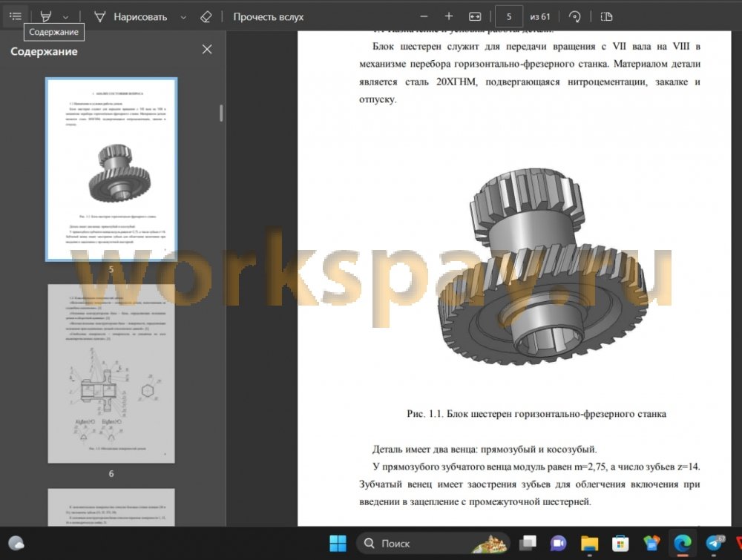Click the 'из 61' page count text

(540, 17)
